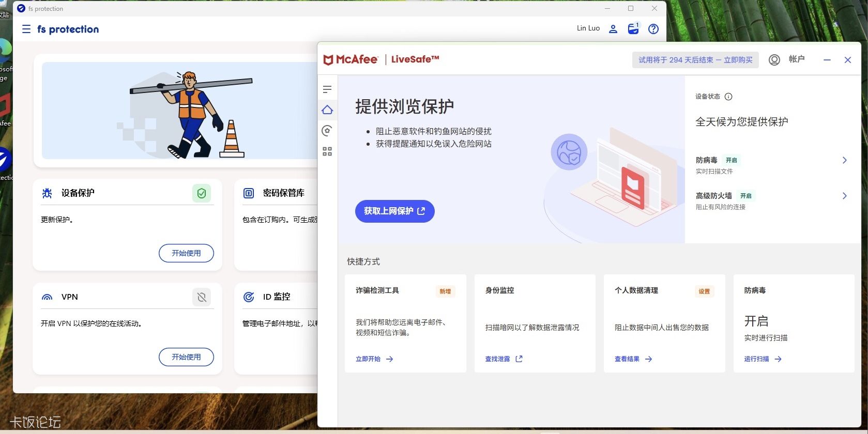Screen dimensions: 868x434
Task: Expand the 高级防火墙 status row chevron
Action: (845, 196)
